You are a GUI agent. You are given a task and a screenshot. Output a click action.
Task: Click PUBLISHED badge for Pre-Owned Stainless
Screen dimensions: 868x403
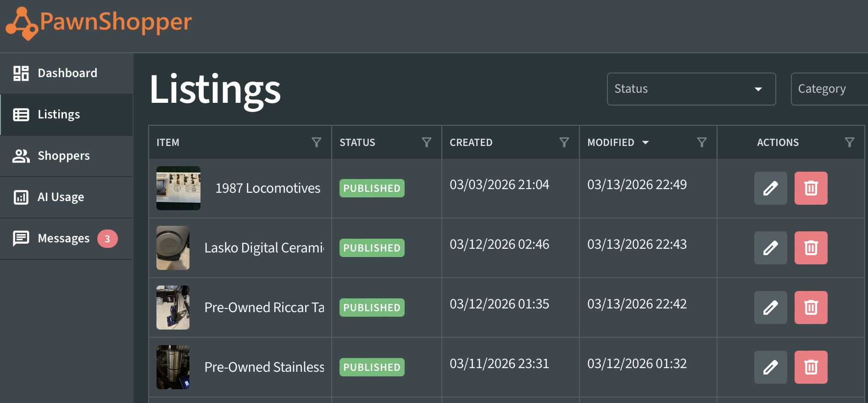point(372,367)
